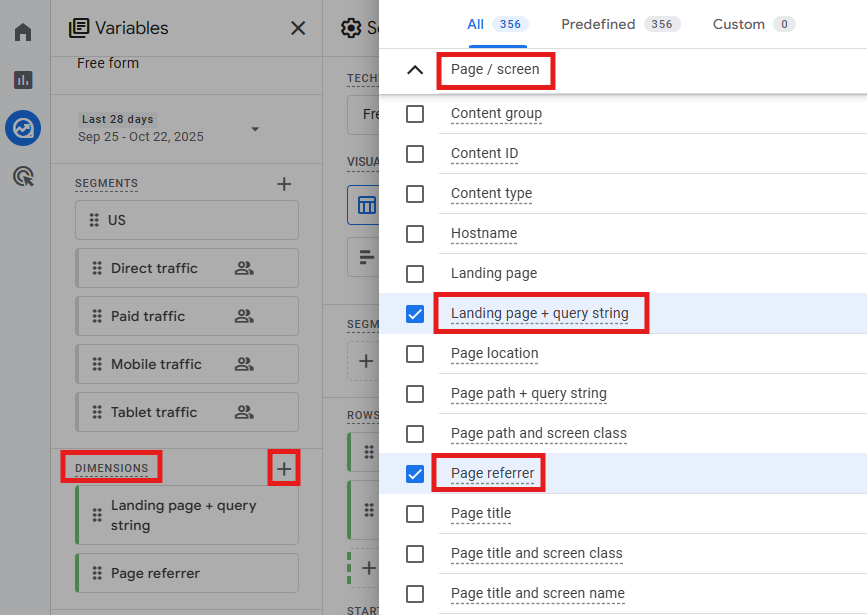This screenshot has width=867, height=615.
Task: Add a new dimension with plus icon
Action: coord(284,468)
